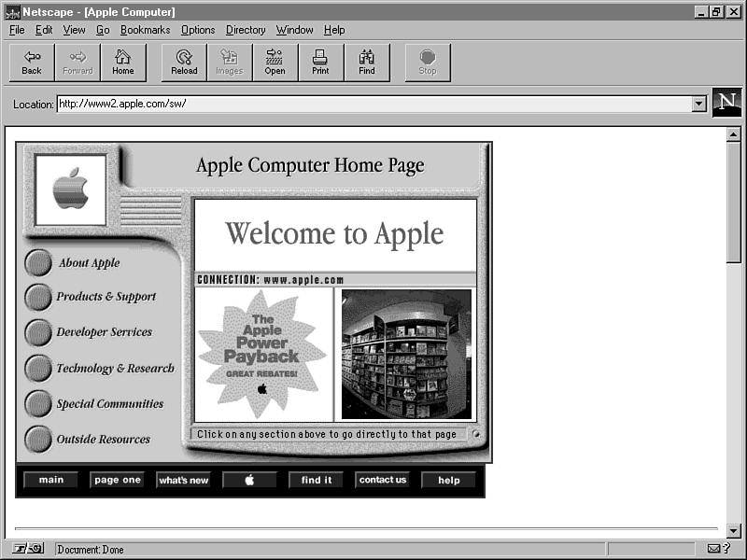Open the Window menu
This screenshot has width=747, height=560.
pos(294,30)
